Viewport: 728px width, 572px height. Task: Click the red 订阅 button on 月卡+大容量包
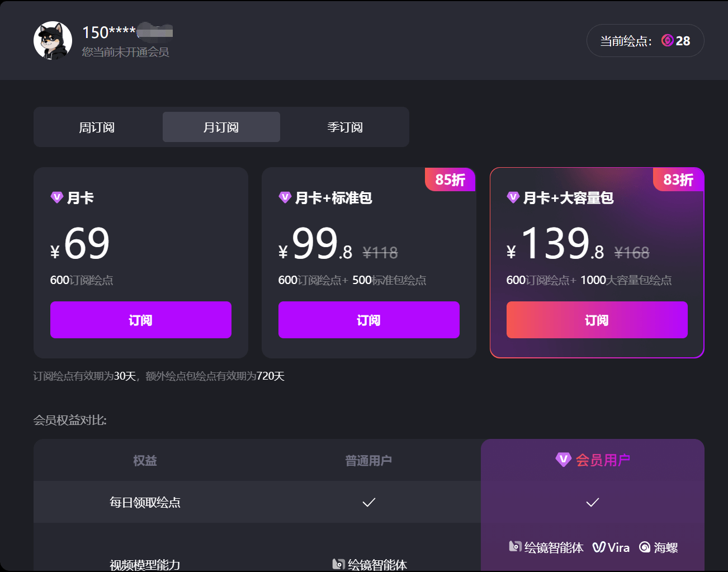597,320
